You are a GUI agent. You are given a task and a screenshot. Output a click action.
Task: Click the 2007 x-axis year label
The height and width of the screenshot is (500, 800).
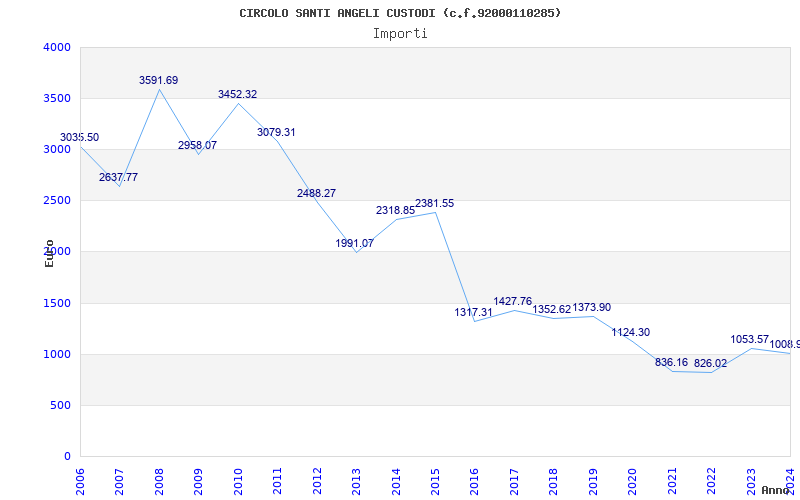pyautogui.click(x=119, y=481)
